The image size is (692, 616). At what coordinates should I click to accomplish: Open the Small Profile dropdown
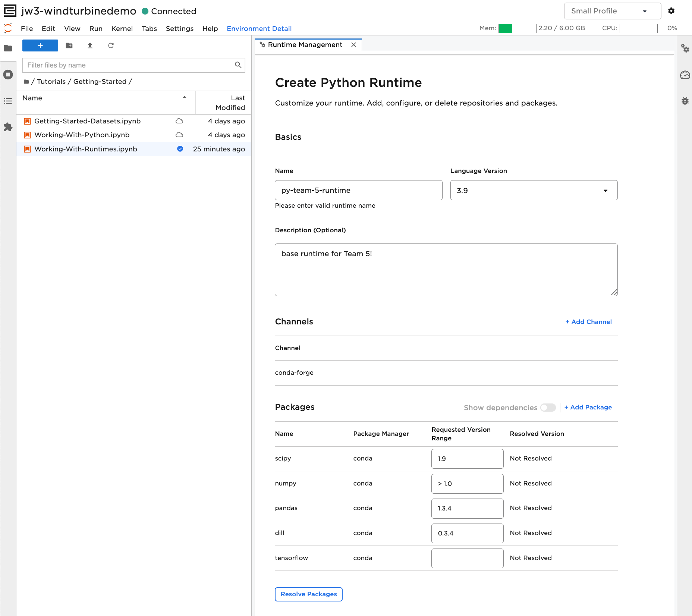tap(612, 11)
